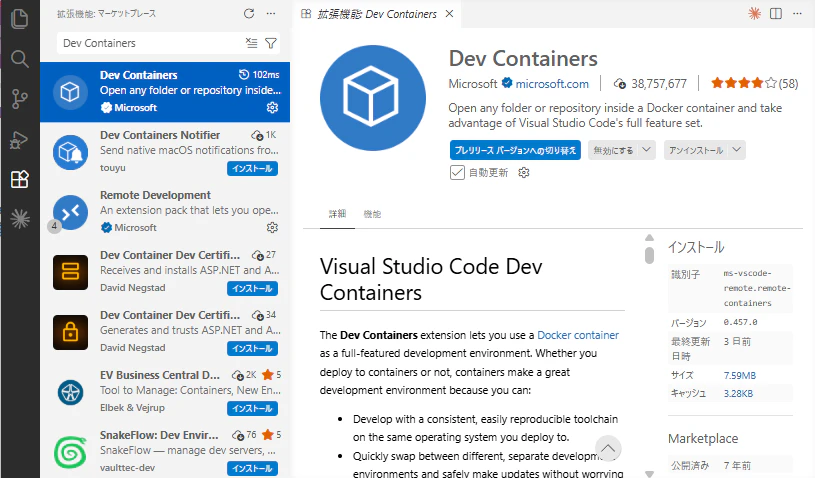Switch to the details tab
The width and height of the screenshot is (815, 478).
[337, 214]
